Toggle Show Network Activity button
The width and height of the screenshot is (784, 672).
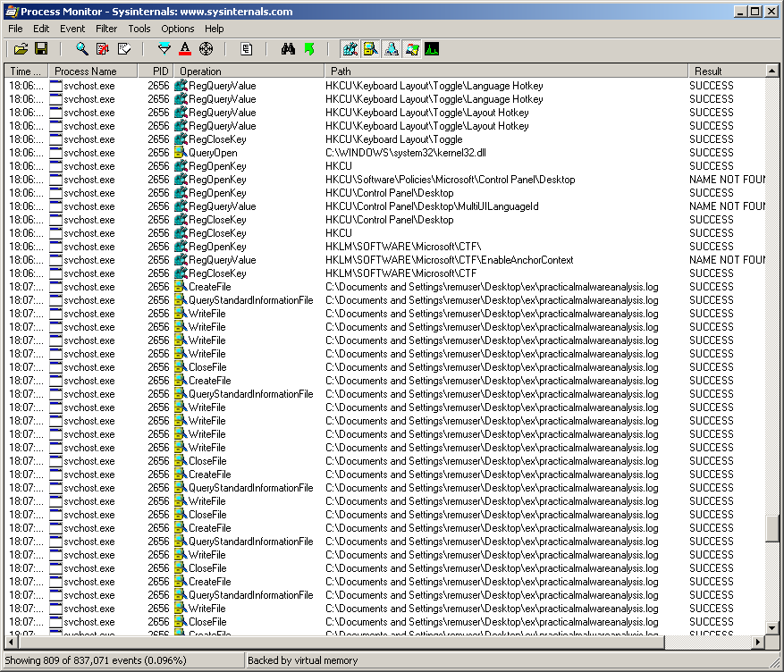coord(392,49)
